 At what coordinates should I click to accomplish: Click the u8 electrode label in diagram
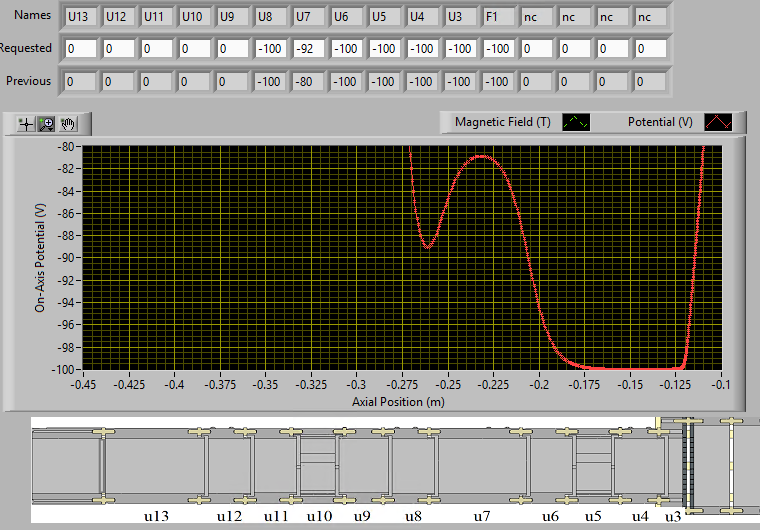413,516
